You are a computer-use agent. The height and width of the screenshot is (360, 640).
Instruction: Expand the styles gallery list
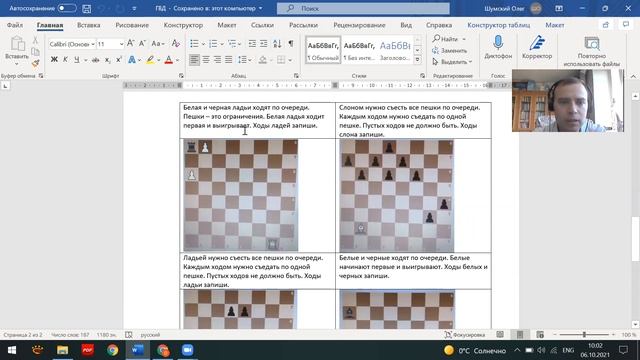point(417,60)
